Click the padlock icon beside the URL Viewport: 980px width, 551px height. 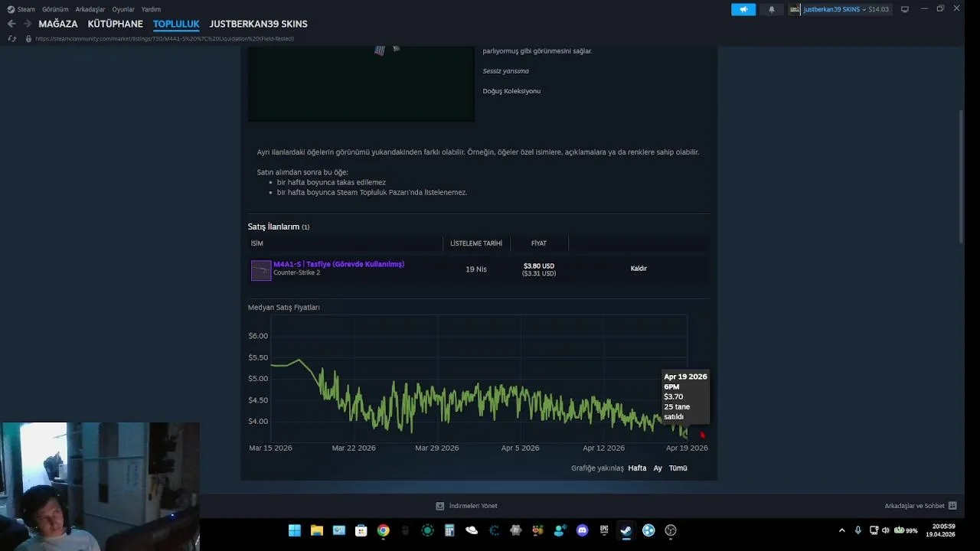point(28,38)
